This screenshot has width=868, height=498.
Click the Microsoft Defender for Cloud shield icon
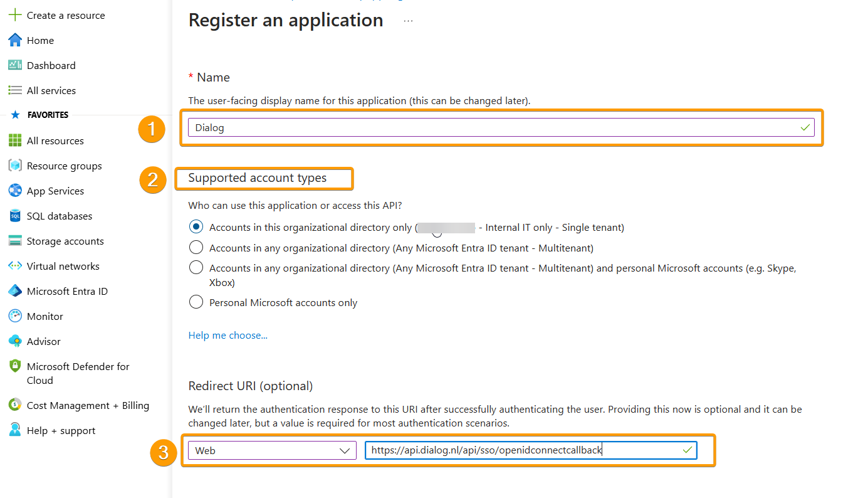[15, 366]
